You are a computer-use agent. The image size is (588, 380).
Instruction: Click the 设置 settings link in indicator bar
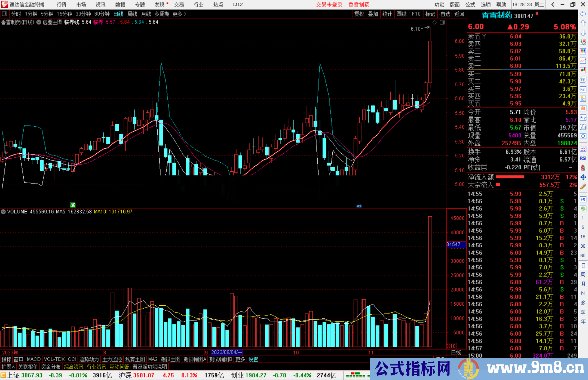coord(253,359)
